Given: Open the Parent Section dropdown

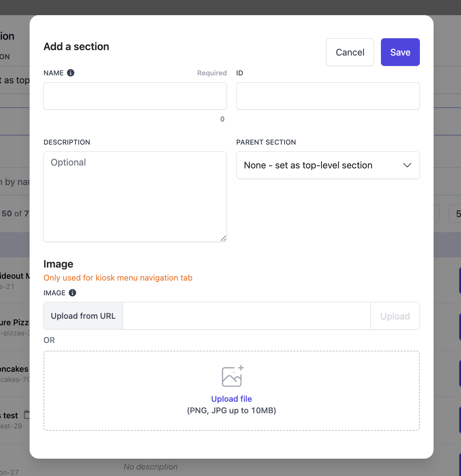Looking at the screenshot, I should (328, 165).
